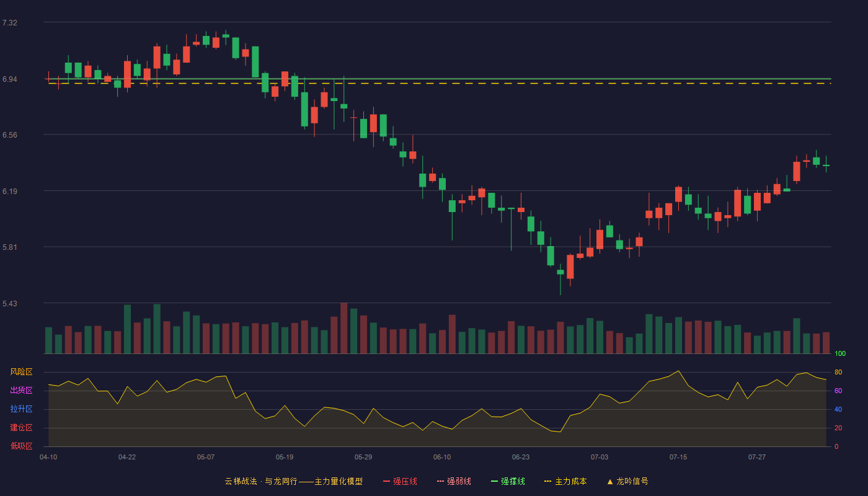Viewport: 868px width, 496px height.
Task: Select the 07-03 date label
Action: pos(600,457)
